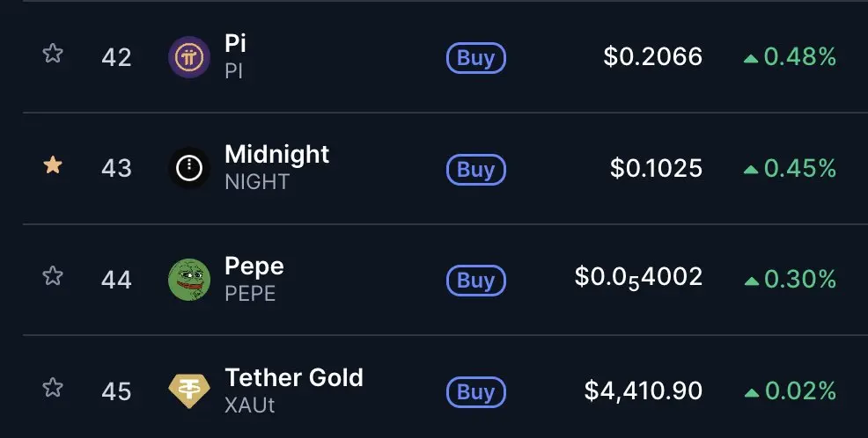
Task: Open the Pi coin name link
Action: pyautogui.click(x=235, y=44)
